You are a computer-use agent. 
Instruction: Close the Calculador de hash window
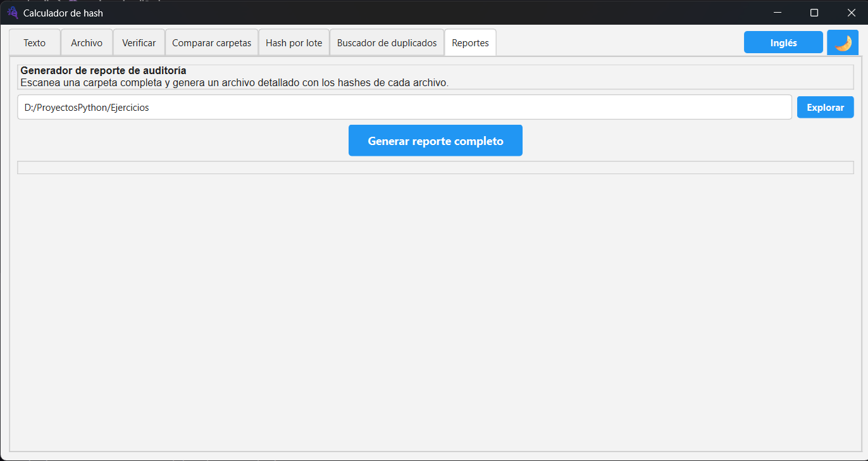851,13
